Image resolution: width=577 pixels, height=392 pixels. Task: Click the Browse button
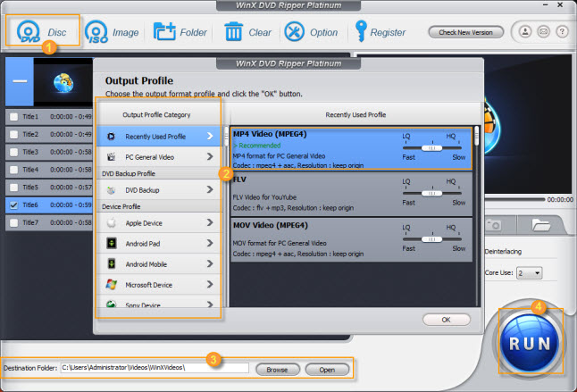click(x=277, y=370)
